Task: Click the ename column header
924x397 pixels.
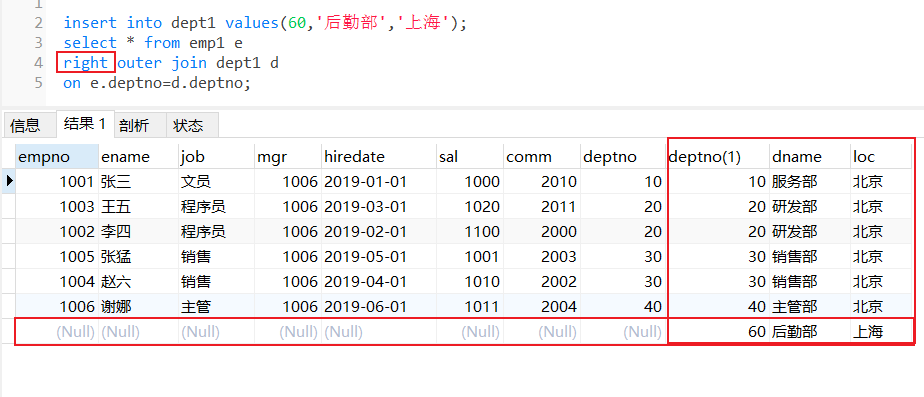Action: coord(138,157)
